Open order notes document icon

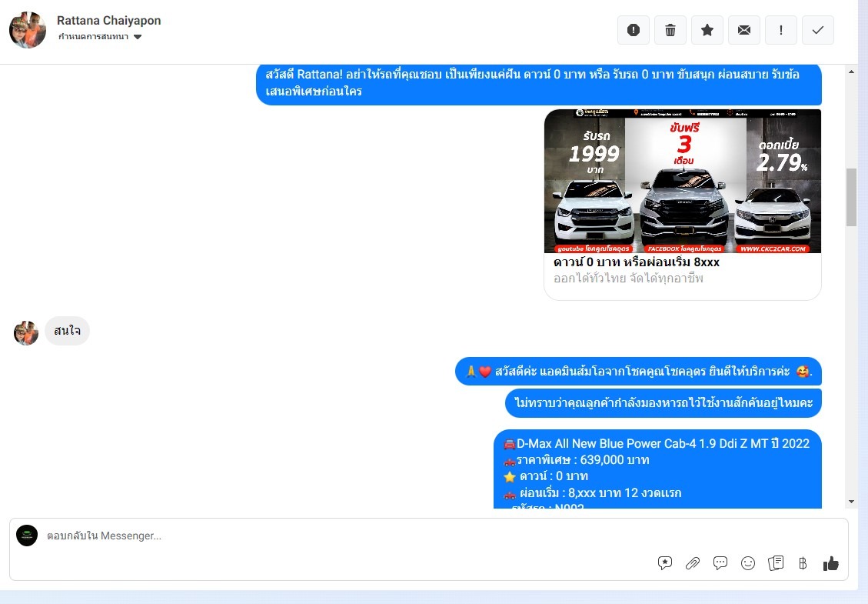click(x=776, y=563)
